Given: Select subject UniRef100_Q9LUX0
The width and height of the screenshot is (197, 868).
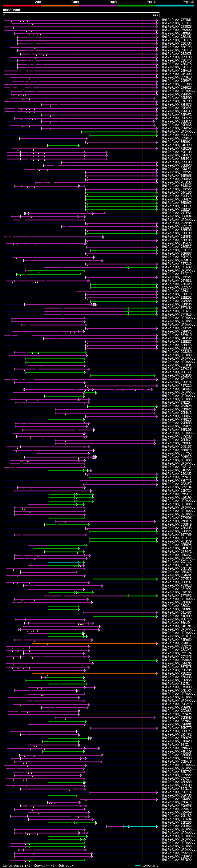Looking at the screenshot, I should [x=177, y=826].
